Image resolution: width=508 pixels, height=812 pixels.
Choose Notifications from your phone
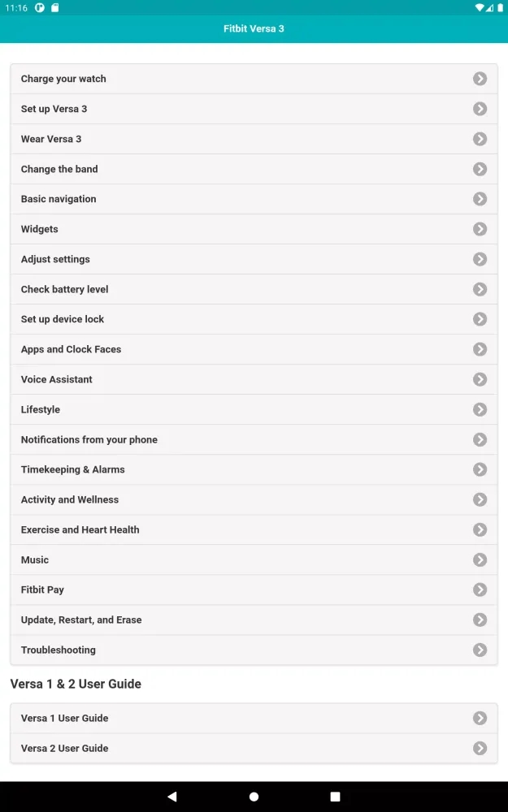(x=89, y=439)
